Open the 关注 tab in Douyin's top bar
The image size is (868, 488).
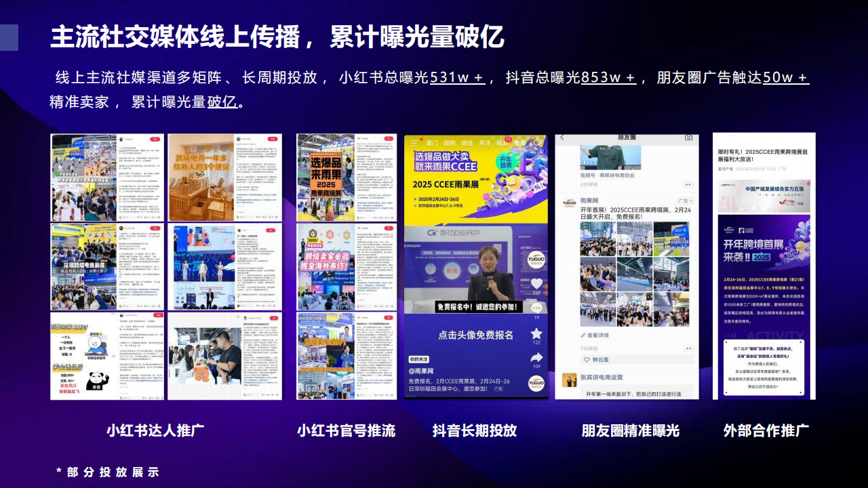point(485,143)
